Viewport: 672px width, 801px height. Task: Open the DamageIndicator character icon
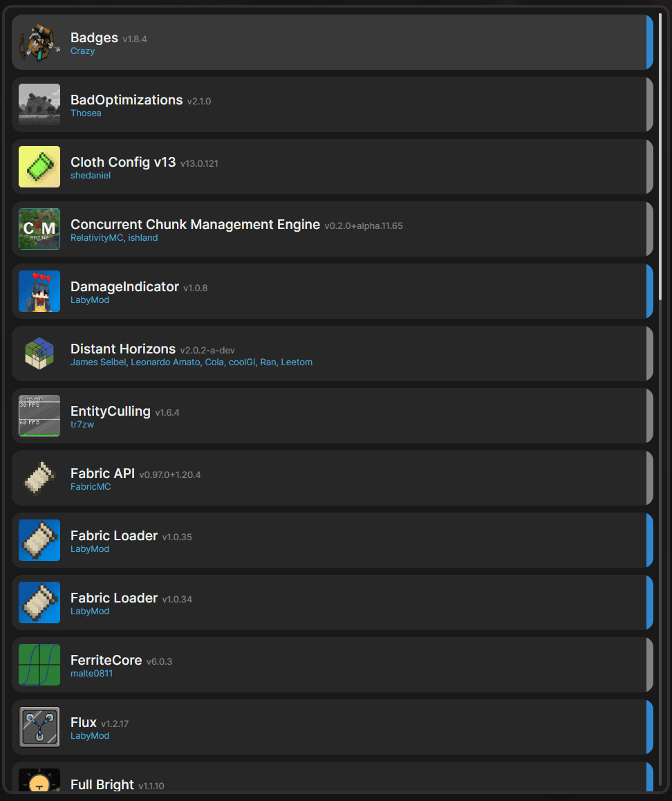tap(39, 291)
